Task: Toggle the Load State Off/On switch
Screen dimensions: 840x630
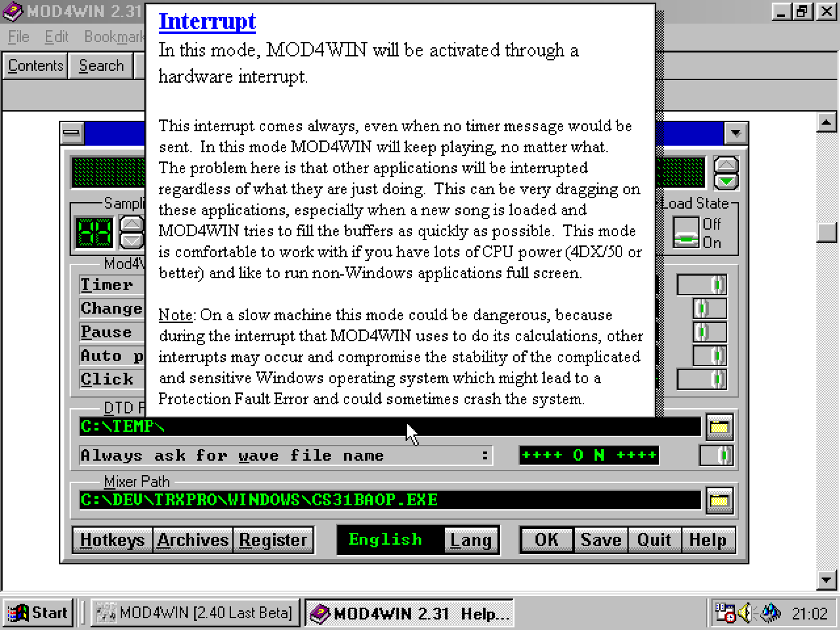Action: [x=686, y=233]
